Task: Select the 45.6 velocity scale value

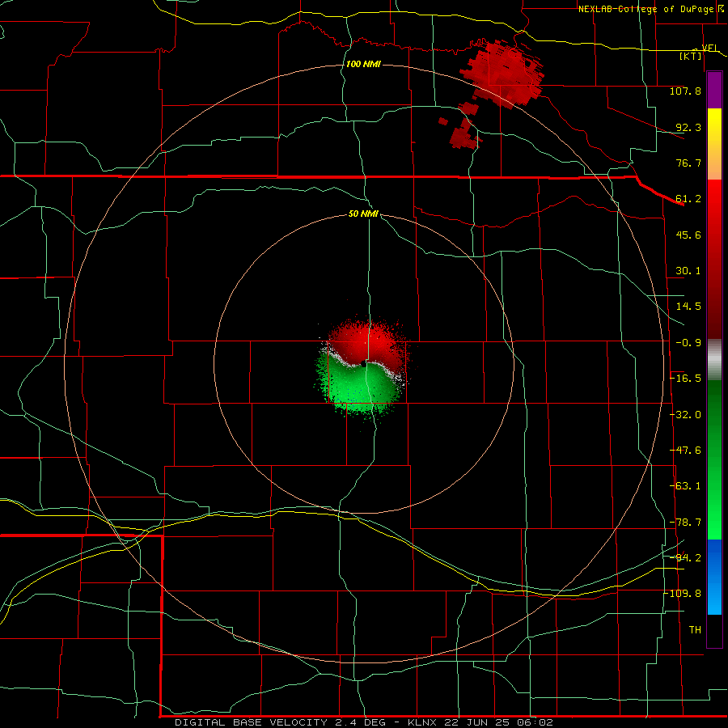Action: click(x=688, y=235)
